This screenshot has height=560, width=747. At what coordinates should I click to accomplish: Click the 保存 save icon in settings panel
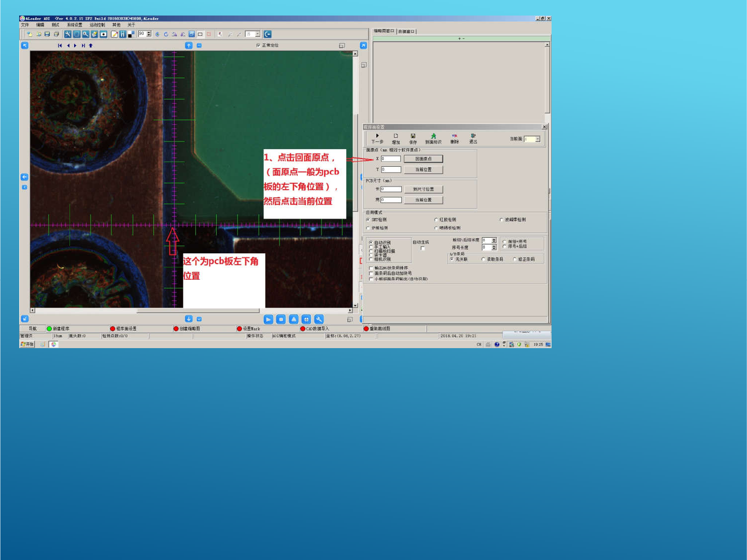point(413,137)
